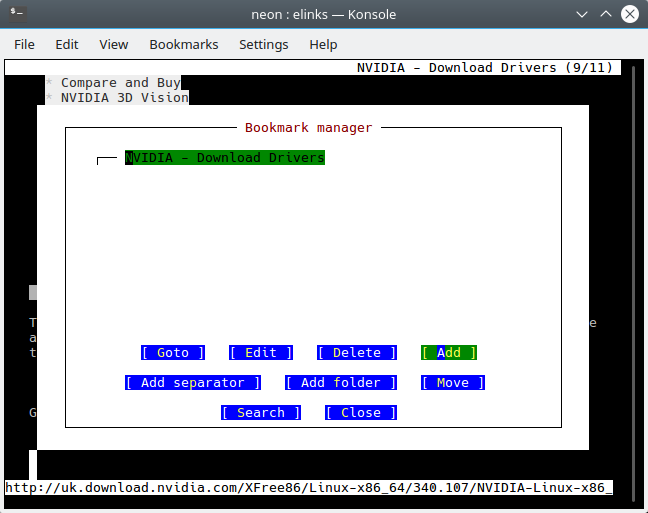This screenshot has width=648, height=513.
Task: Click the Close button in Bookmark manager
Action: [361, 413]
